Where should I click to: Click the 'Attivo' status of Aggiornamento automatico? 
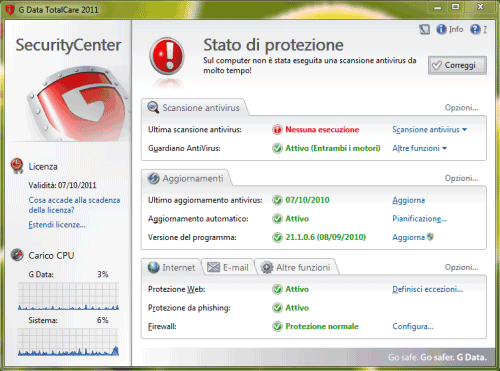(297, 219)
